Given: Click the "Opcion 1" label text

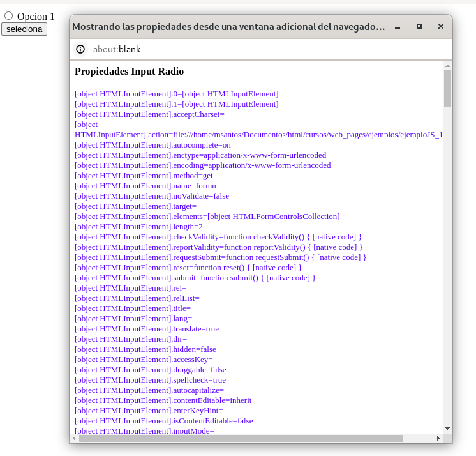Looking at the screenshot, I should (36, 16).
